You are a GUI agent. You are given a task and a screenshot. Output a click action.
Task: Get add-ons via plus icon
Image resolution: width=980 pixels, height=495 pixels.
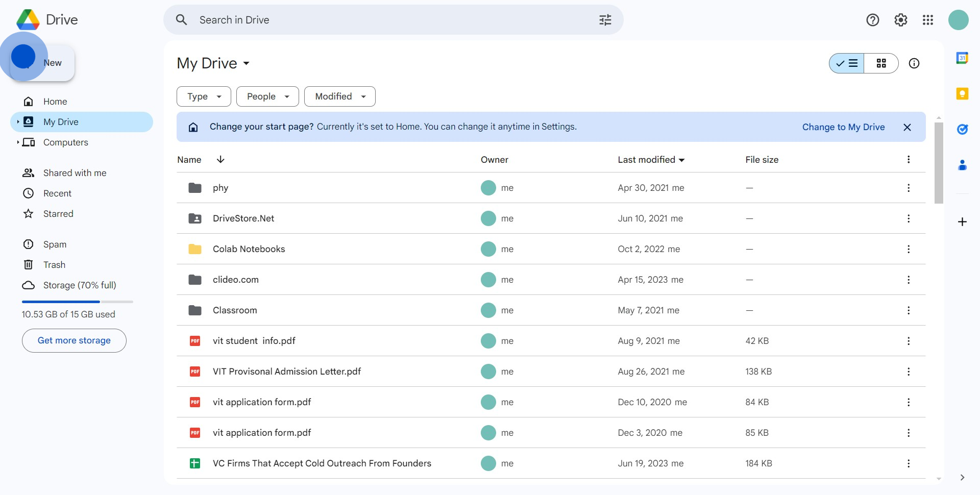coord(962,222)
